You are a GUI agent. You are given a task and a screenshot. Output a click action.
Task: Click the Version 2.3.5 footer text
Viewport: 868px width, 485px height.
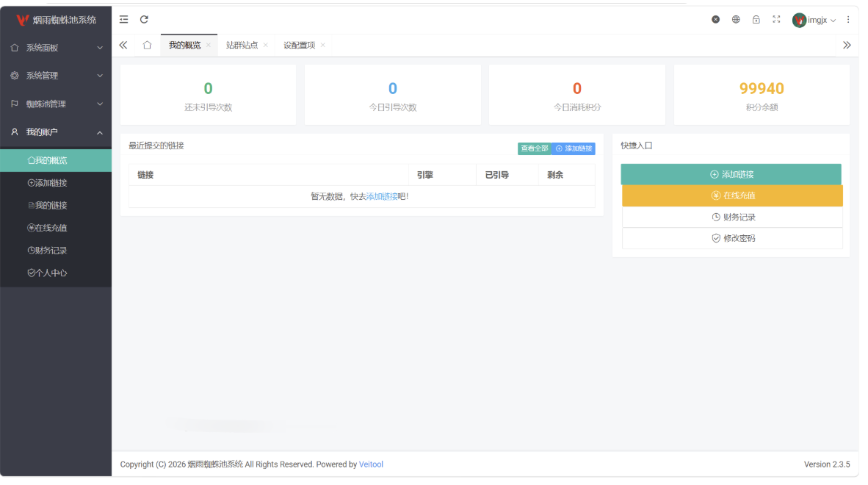pos(827,464)
